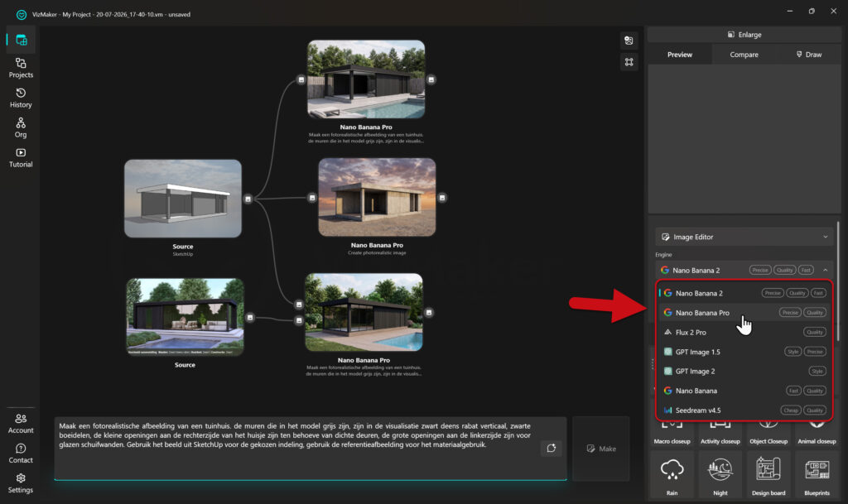Collapse the Engine dropdown showing Nano Banana 2
Screen dimensions: 848x504
click(744, 270)
